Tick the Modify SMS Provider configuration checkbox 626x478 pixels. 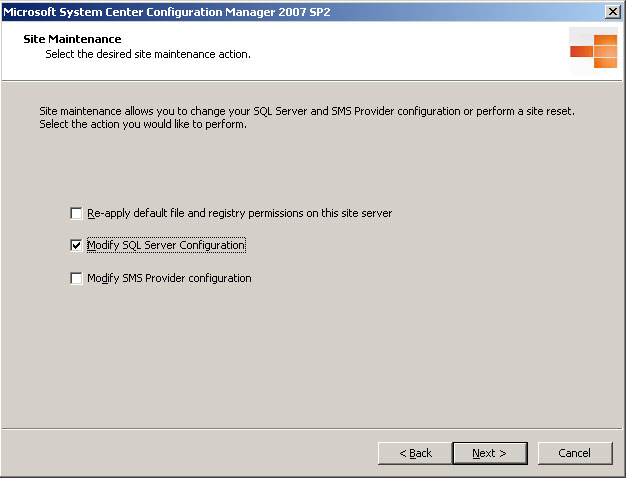[x=76, y=278]
